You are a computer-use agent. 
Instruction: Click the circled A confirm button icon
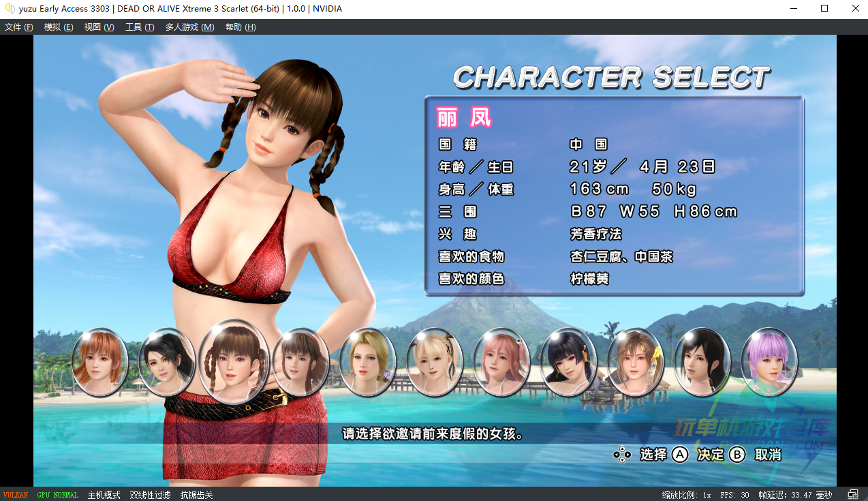coord(680,455)
